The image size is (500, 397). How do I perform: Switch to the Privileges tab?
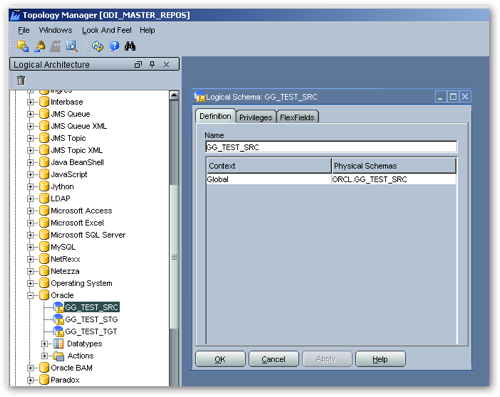[x=256, y=117]
